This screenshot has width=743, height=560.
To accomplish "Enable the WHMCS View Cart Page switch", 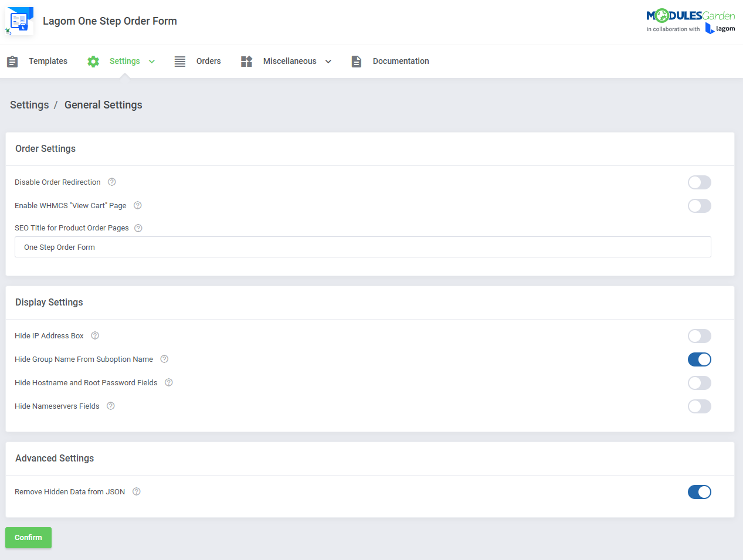I will coord(700,206).
